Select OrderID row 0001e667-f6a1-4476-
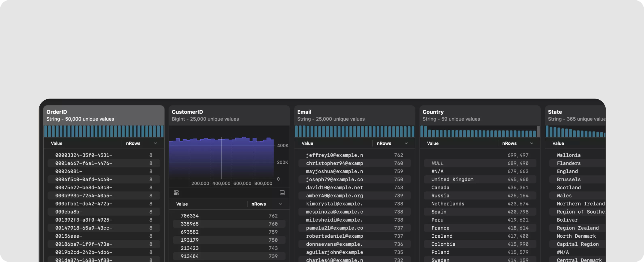The image size is (644, 262). point(104,163)
